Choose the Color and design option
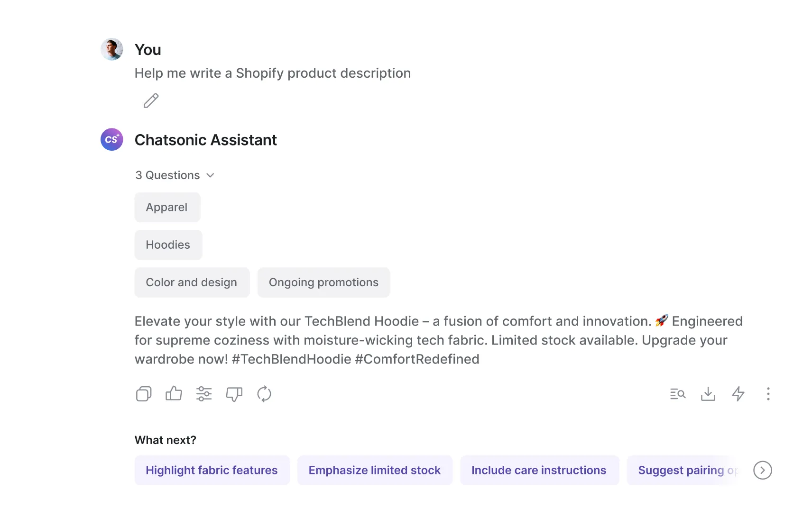This screenshot has height=508, width=812. [192, 282]
